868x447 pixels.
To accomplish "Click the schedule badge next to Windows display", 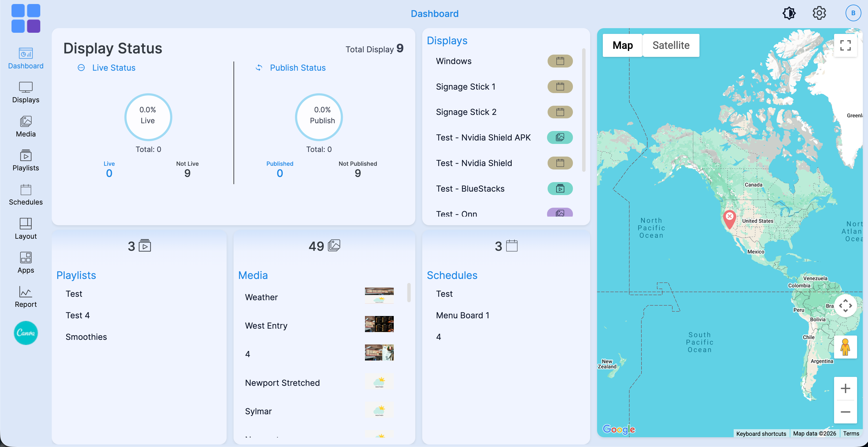I will click(x=560, y=61).
